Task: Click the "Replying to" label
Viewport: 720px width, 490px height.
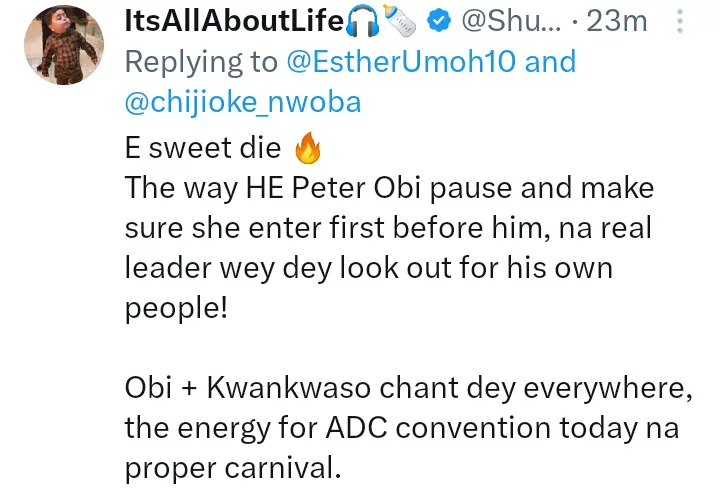Action: point(200,62)
